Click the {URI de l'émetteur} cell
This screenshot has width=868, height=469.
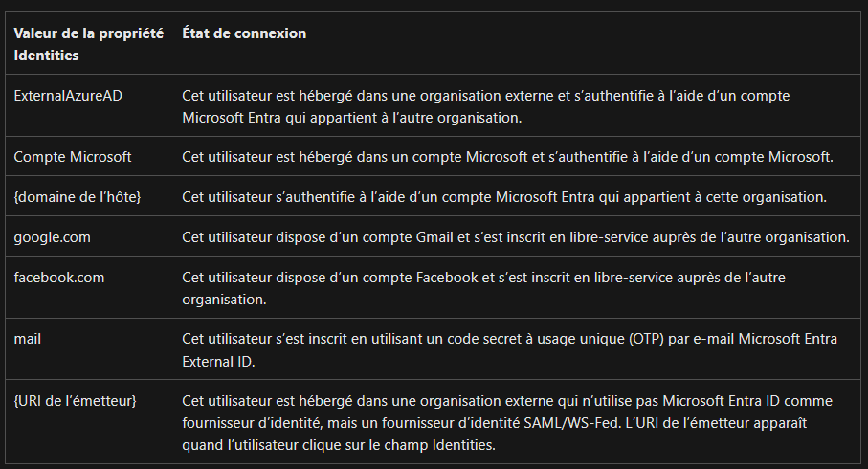[x=76, y=400]
